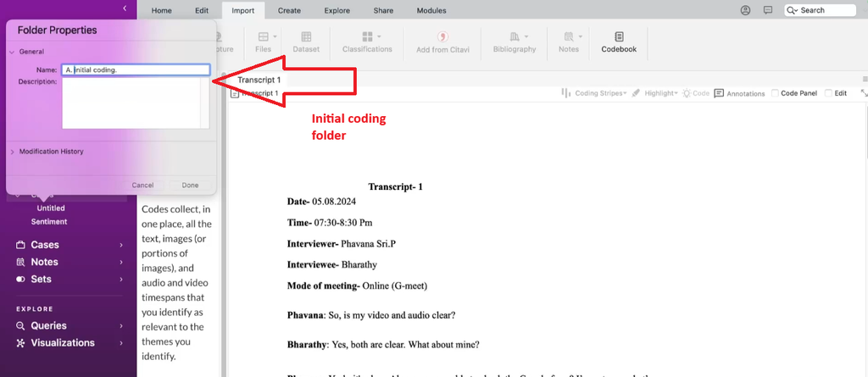This screenshot has height=377, width=868.
Task: Click the Transcript 1 document icon
Action: pos(234,93)
